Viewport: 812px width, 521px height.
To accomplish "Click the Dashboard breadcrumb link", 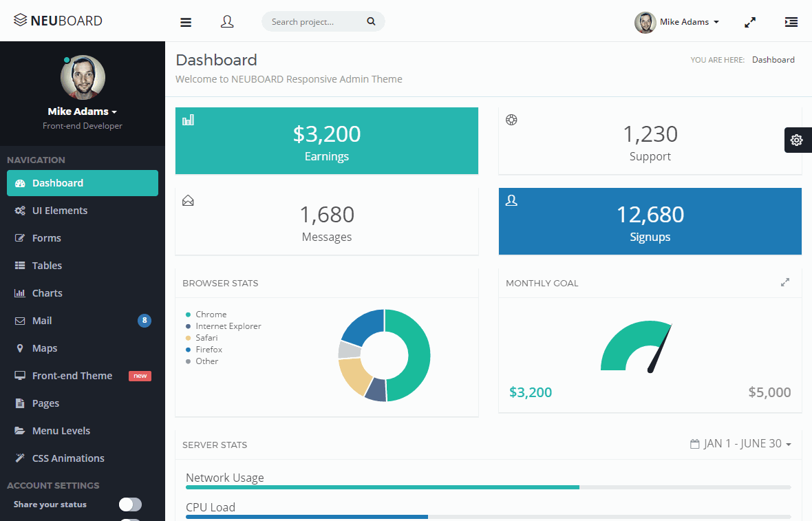I will coord(773,59).
